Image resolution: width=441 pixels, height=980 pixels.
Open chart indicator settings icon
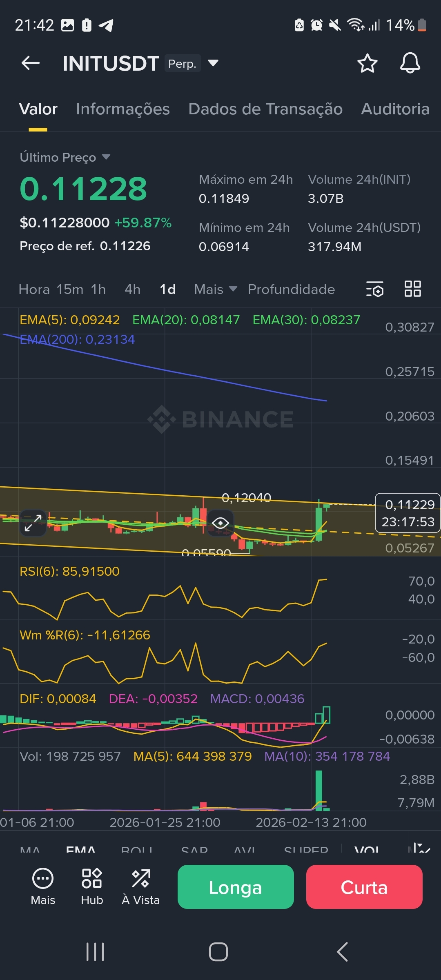(375, 289)
